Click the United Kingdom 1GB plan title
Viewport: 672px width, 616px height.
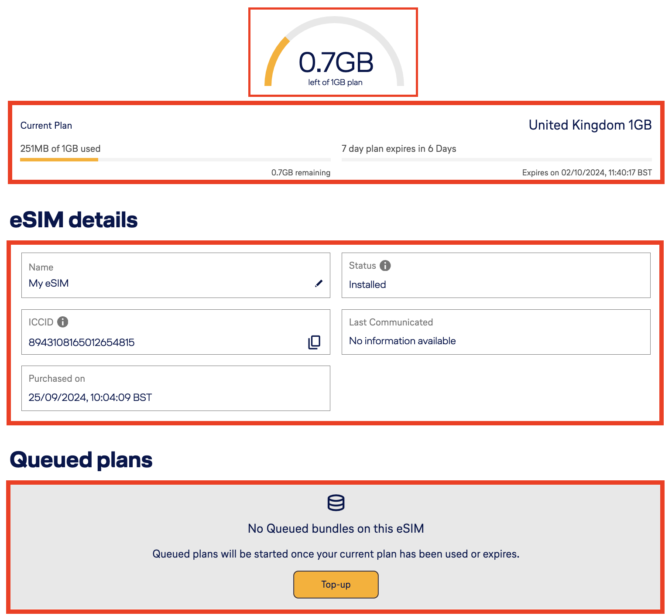(x=590, y=125)
